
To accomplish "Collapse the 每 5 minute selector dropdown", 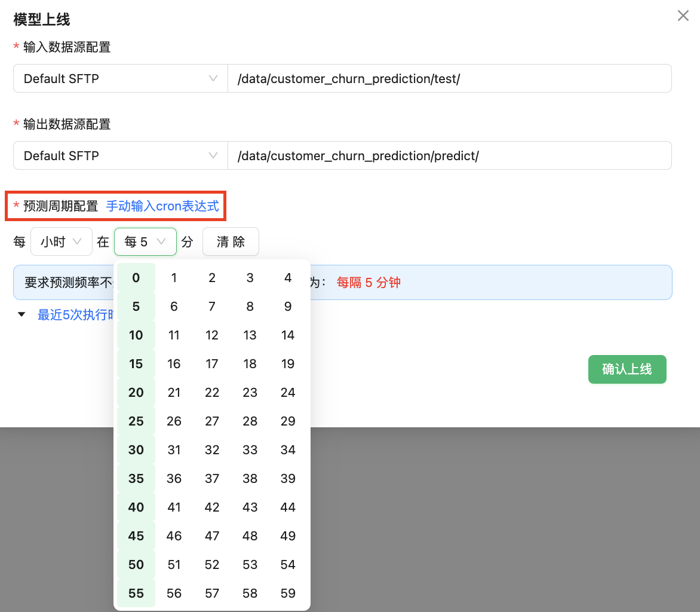I will point(145,241).
